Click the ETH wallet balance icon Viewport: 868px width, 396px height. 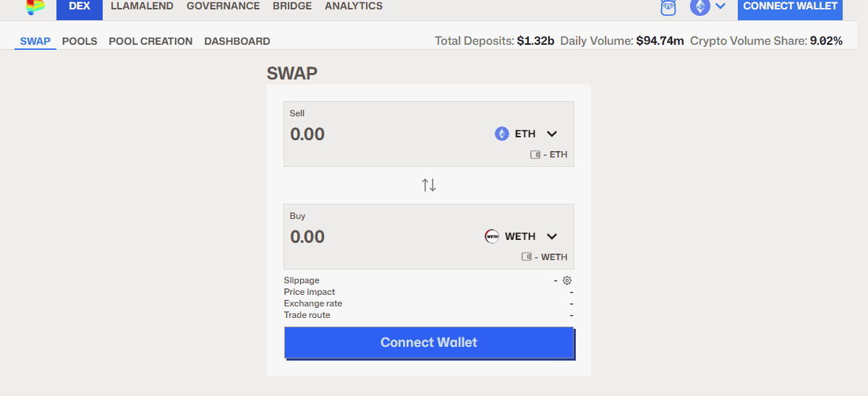(x=535, y=155)
